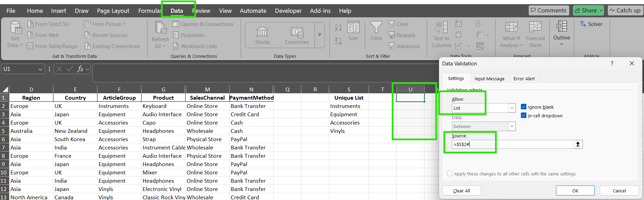Open the custom Sort dialog

pos(353,31)
